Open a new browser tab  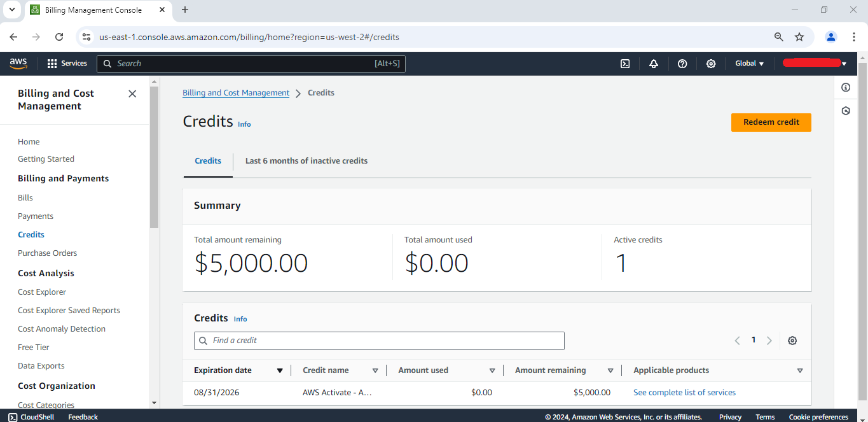tap(185, 10)
